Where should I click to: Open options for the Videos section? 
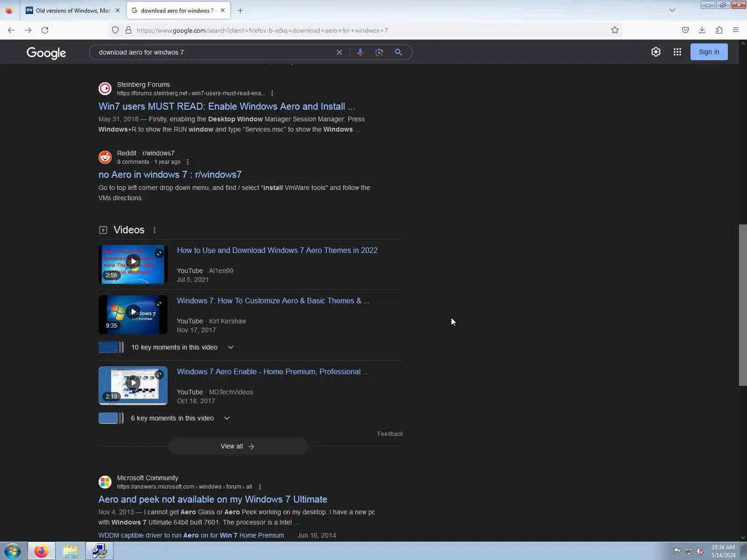point(155,230)
